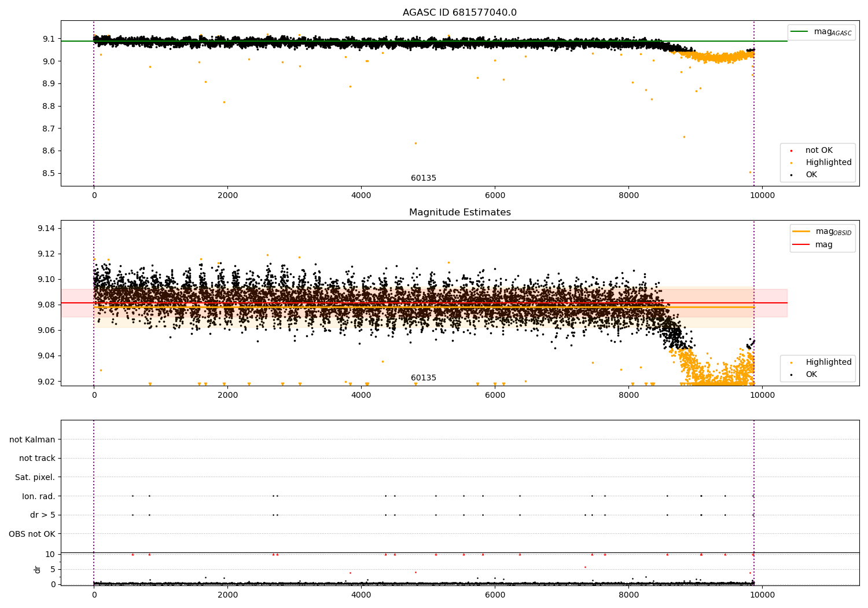Click y-axis tick '9.12' in middle plot
The width and height of the screenshot is (868, 608).
(46, 254)
